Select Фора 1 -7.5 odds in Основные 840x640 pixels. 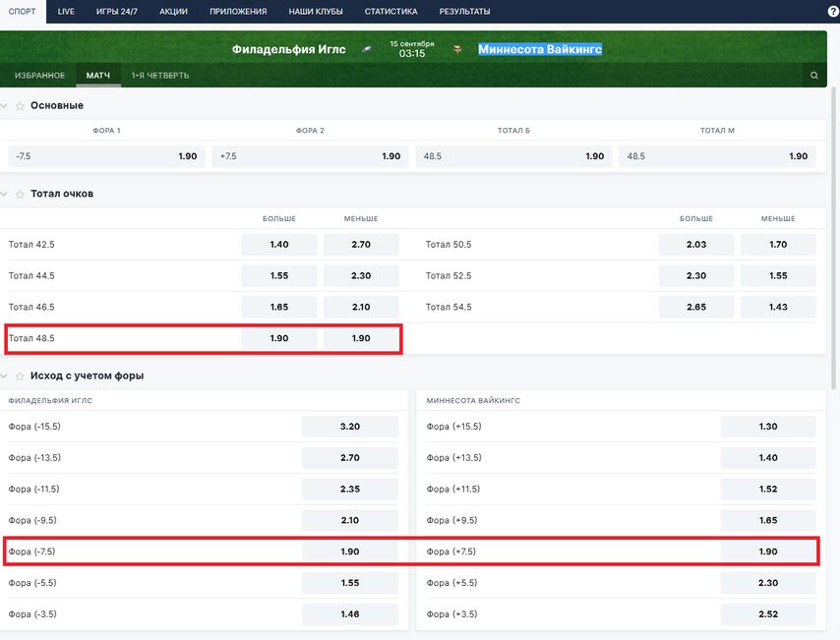coord(106,156)
